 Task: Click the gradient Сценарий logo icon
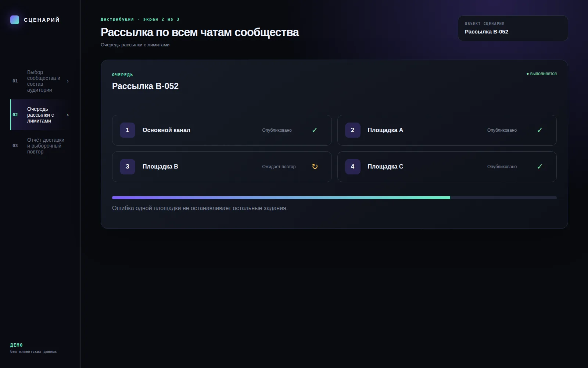point(15,20)
